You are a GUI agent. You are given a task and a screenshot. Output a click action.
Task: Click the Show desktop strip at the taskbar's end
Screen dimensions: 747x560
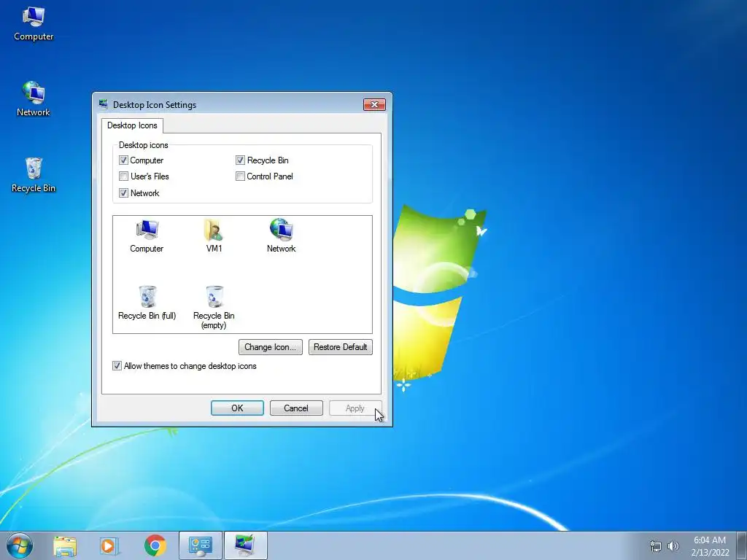(x=742, y=545)
